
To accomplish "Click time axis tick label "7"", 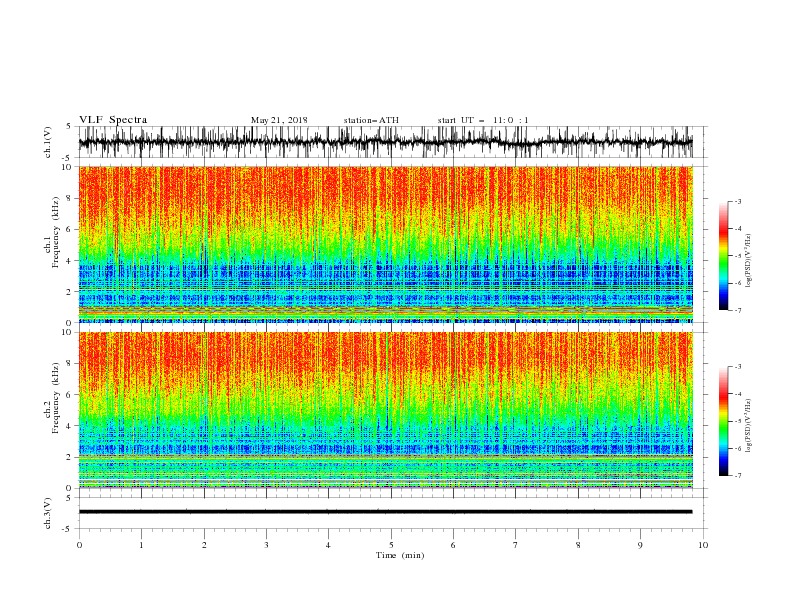I will [516, 545].
